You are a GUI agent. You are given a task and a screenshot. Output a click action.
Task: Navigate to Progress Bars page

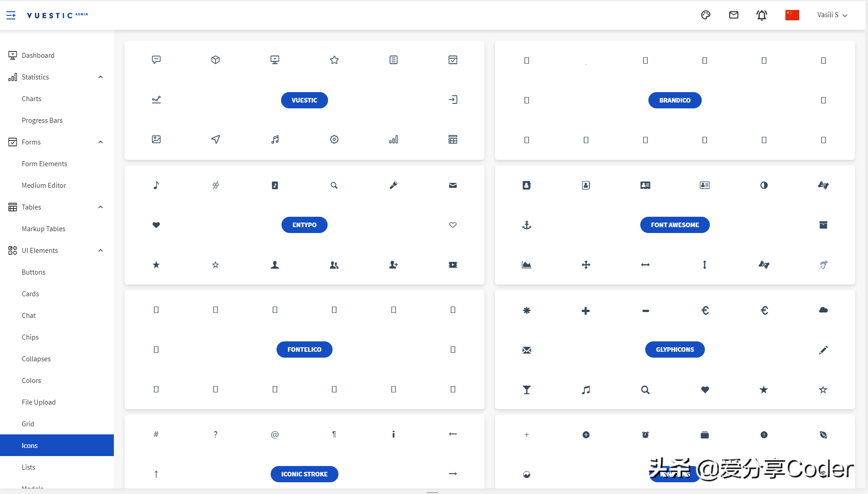(42, 120)
